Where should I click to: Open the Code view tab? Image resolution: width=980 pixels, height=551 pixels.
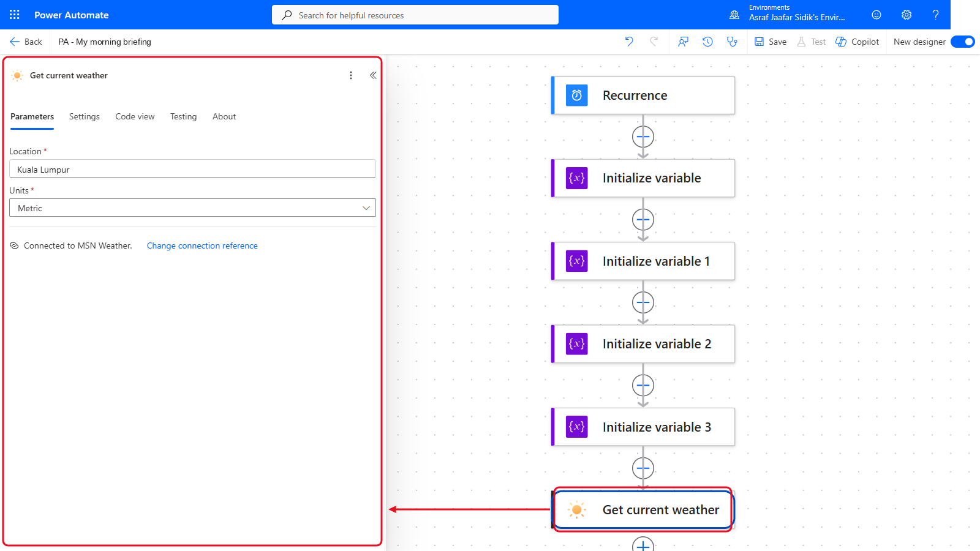coord(135,116)
